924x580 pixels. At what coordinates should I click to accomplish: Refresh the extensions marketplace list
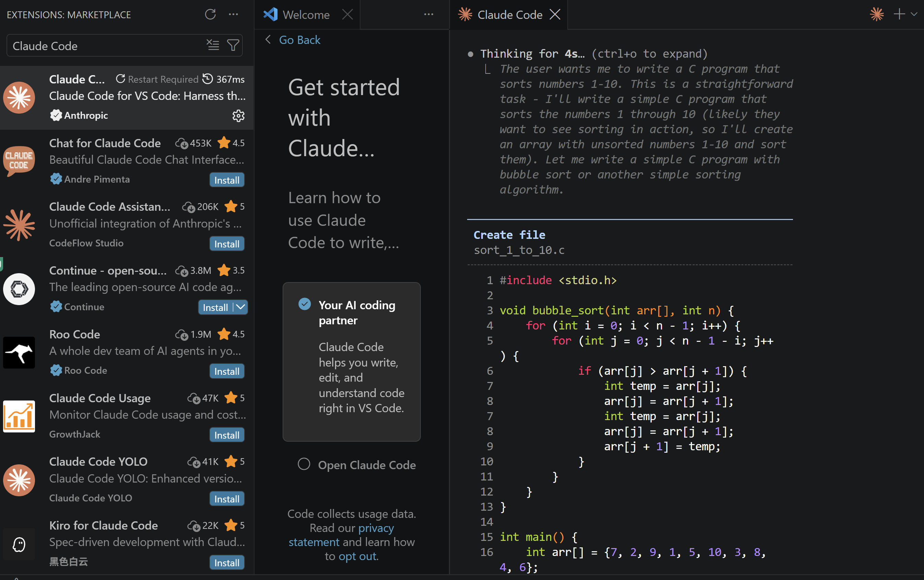coord(210,14)
